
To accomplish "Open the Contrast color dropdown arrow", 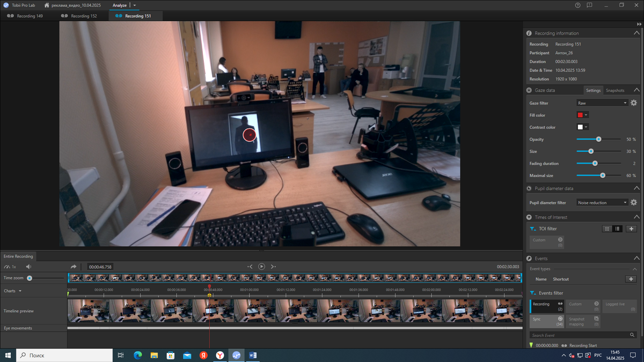I will 586,127.
